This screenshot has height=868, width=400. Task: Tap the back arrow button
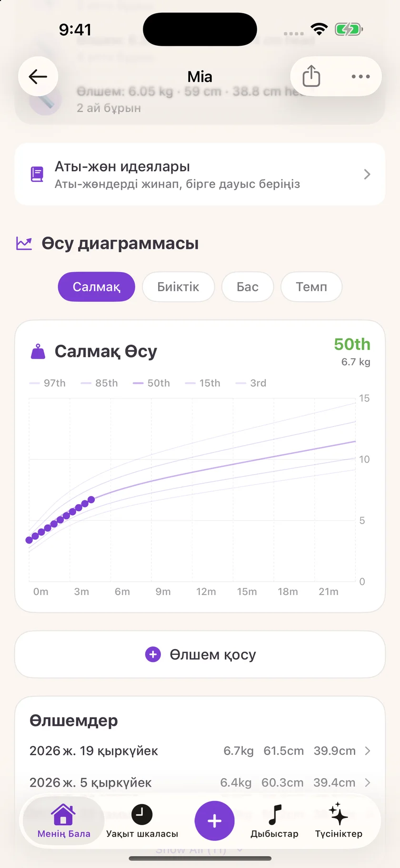pyautogui.click(x=38, y=77)
